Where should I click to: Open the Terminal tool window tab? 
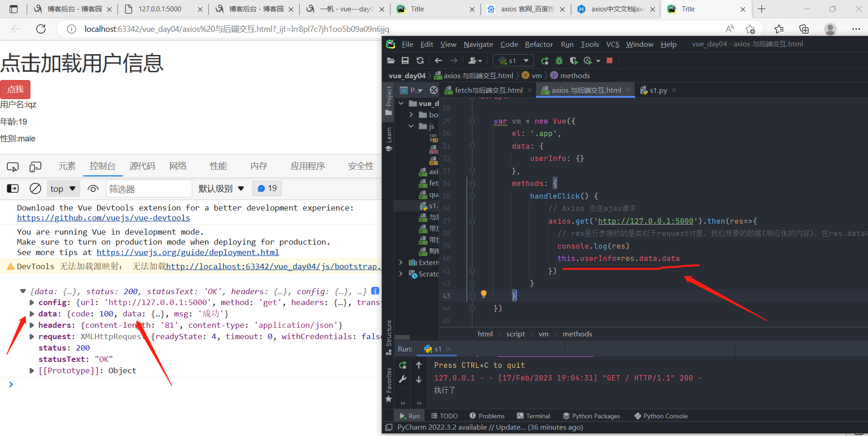point(533,416)
